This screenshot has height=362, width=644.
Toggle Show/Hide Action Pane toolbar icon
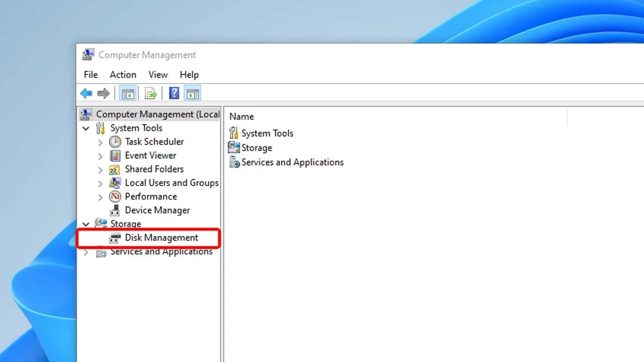pyautogui.click(x=192, y=93)
